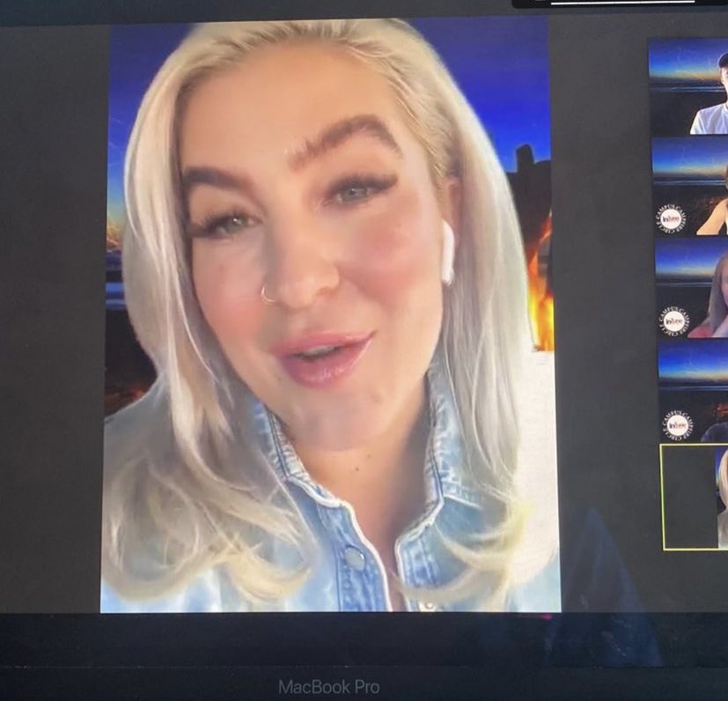Screen dimensions: 728x701
Task: Select the yellow-outlined self-view thumbnail
Action: coord(694,497)
